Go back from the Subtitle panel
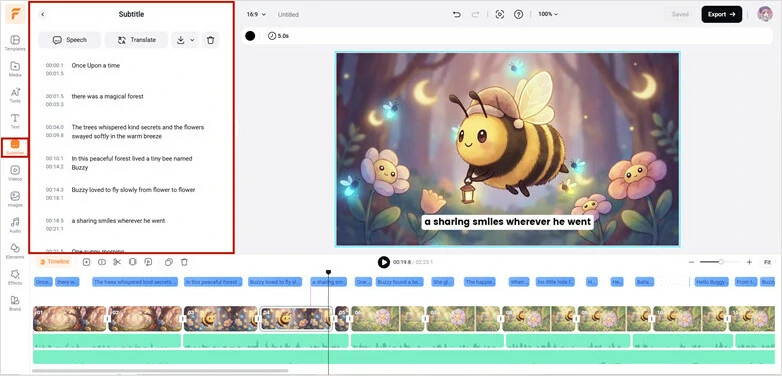The image size is (782, 376). [x=42, y=14]
